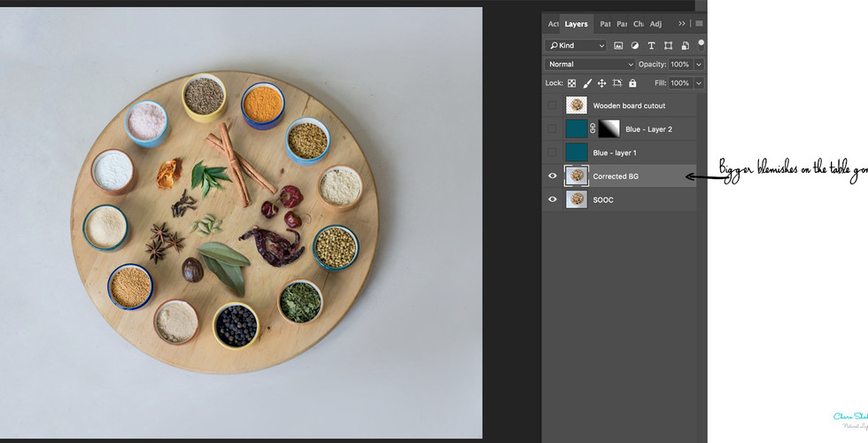Filter layers by type layer icon
The width and height of the screenshot is (868, 443).
[x=652, y=45]
